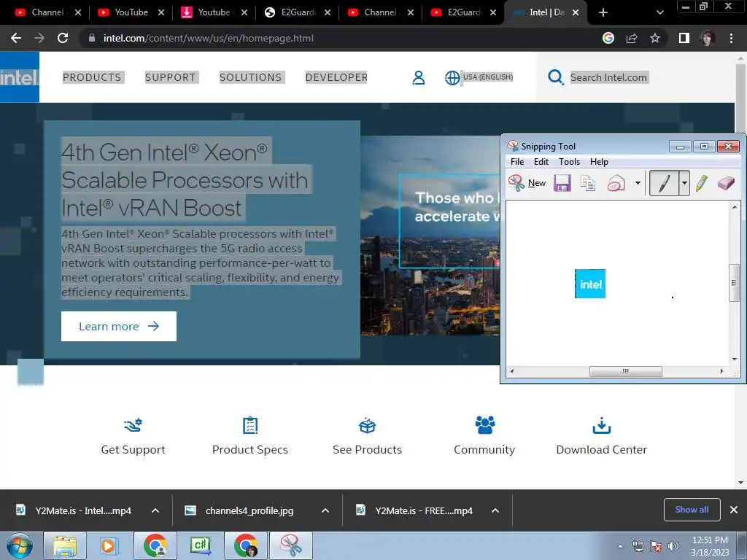Open Pen options dropdown arrow
747x560 pixels.
[684, 183]
